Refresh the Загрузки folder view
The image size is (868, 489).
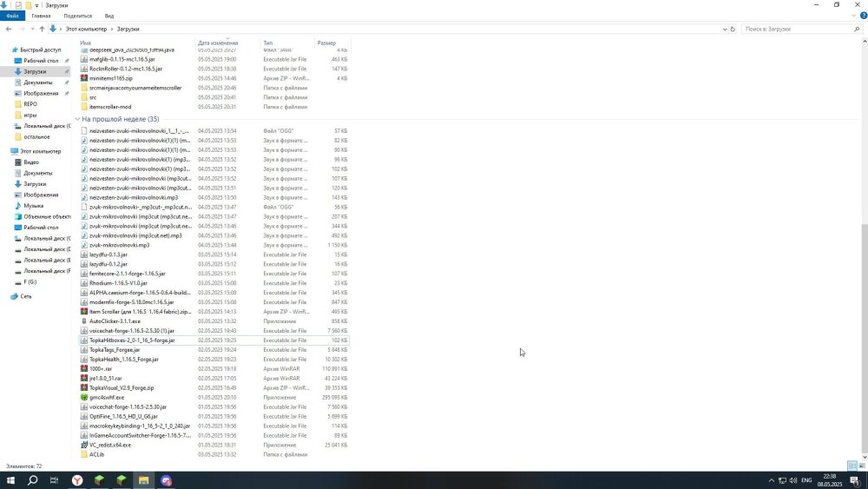(x=733, y=29)
